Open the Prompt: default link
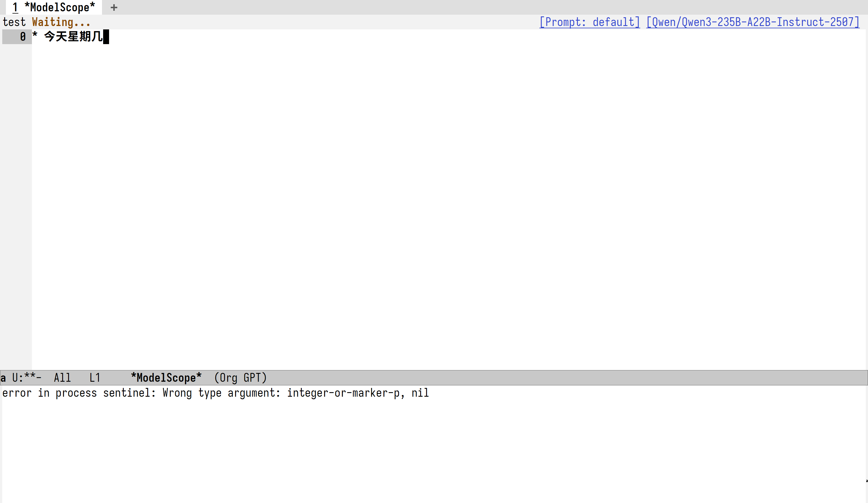This screenshot has width=868, height=503. click(589, 22)
